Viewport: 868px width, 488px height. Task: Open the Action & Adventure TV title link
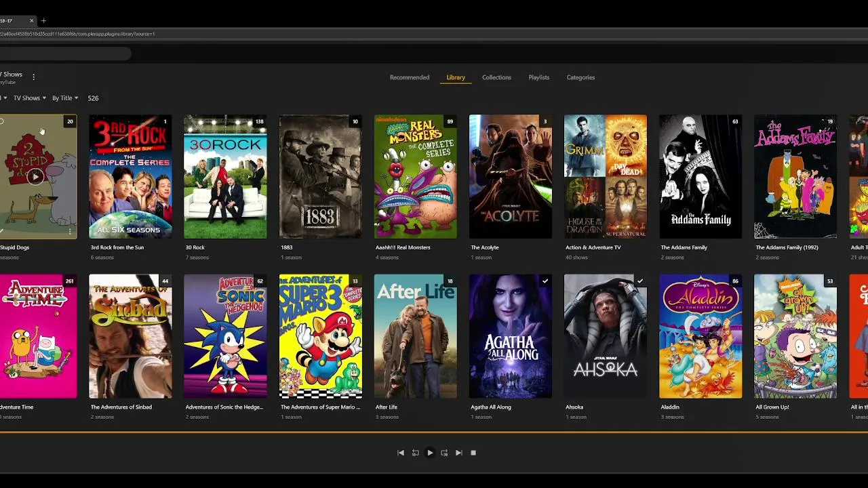coord(593,247)
